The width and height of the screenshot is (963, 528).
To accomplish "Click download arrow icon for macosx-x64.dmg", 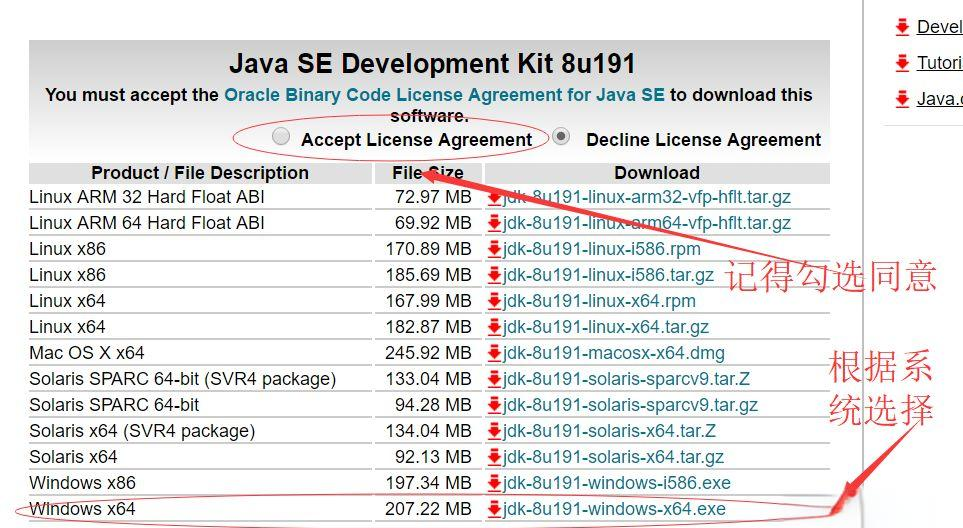I will coord(494,353).
